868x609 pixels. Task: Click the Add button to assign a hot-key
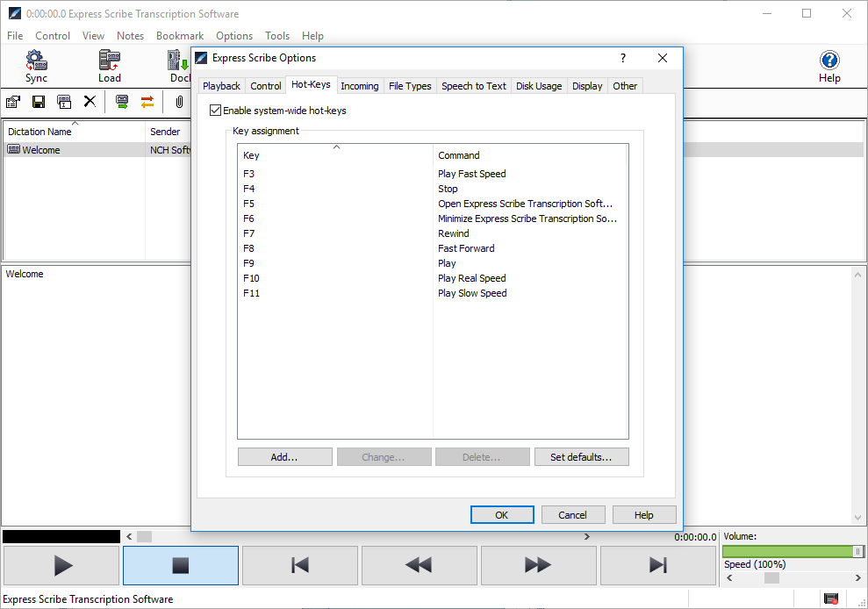pos(284,456)
